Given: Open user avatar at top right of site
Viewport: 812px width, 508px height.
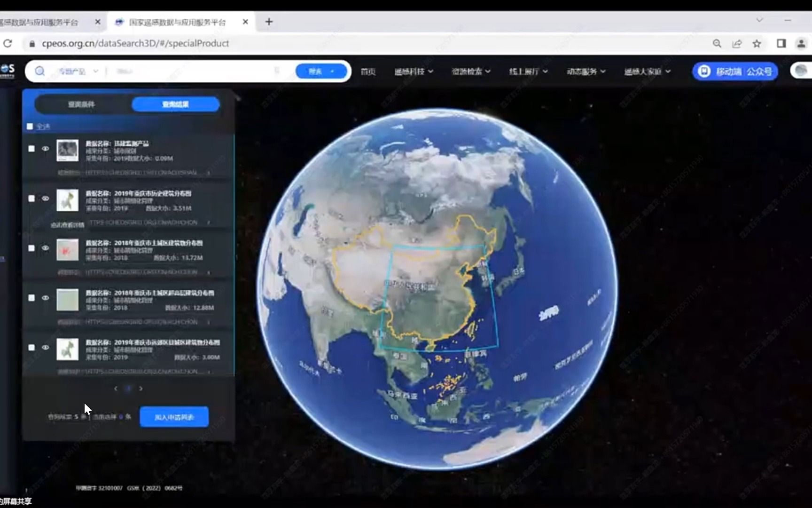Looking at the screenshot, I should coord(801,71).
